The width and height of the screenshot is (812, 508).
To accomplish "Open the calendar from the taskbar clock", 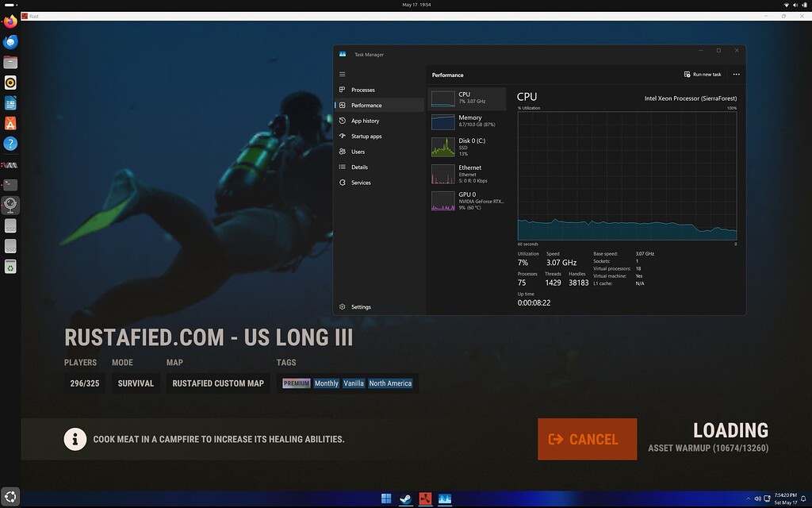I will (787, 498).
